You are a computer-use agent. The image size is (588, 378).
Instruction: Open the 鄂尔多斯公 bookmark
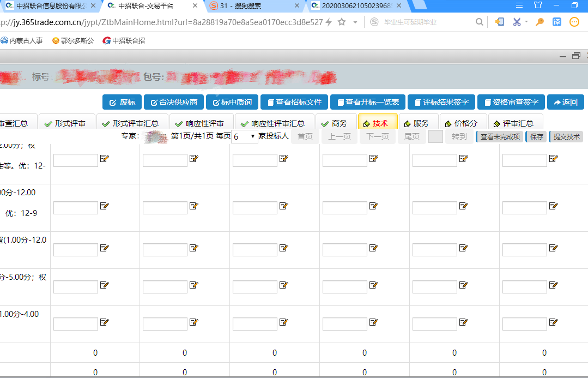click(x=73, y=41)
